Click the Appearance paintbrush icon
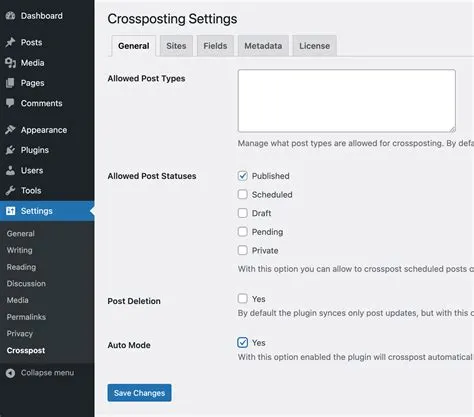 coord(10,130)
